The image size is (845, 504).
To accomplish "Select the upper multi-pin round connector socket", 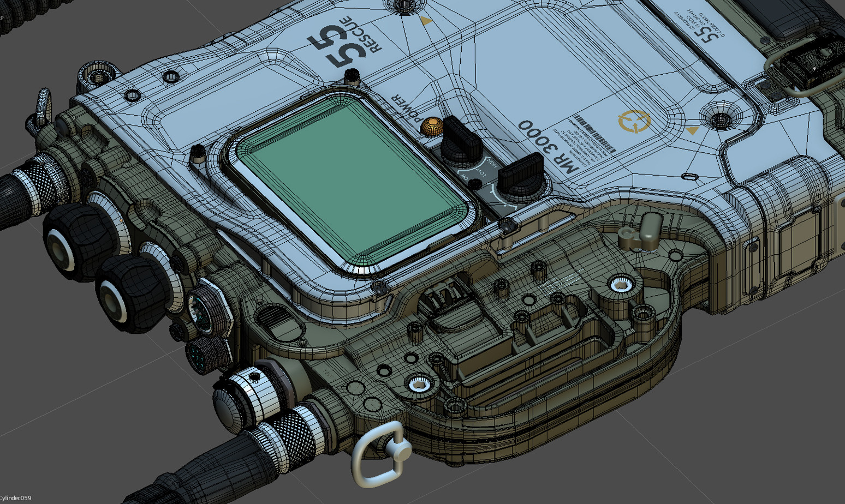I will click(207, 311).
